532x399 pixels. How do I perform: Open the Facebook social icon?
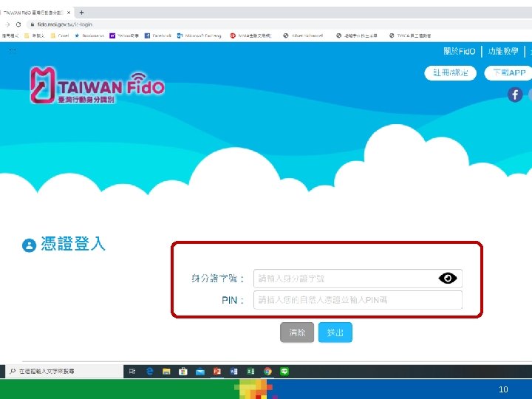tap(515, 95)
